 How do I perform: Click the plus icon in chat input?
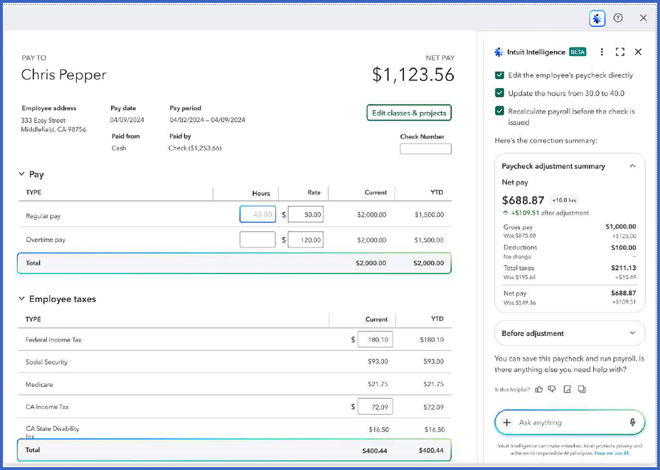point(507,422)
